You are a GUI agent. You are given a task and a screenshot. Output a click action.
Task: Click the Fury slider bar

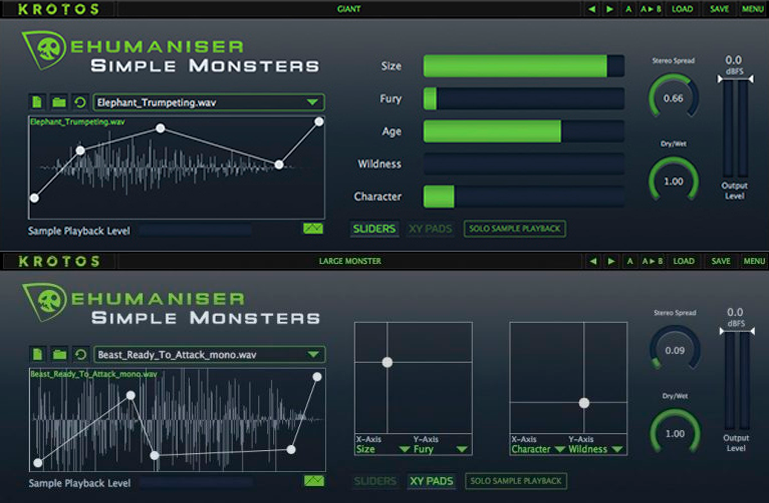524,99
